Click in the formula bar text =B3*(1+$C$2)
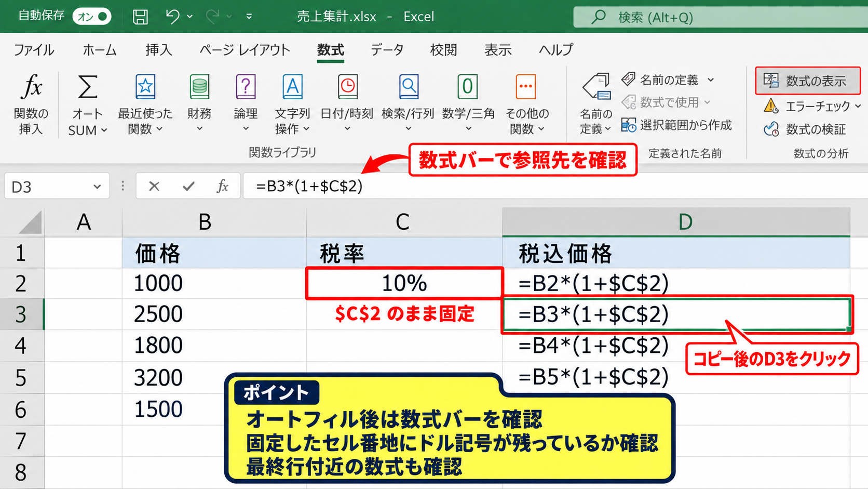This screenshot has height=489, width=868. pyautogui.click(x=309, y=186)
